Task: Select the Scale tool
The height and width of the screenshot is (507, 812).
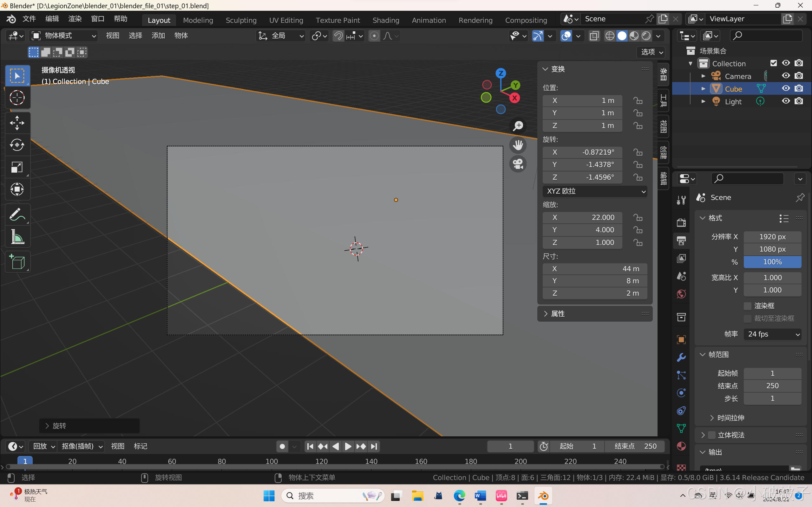Action: click(x=17, y=167)
